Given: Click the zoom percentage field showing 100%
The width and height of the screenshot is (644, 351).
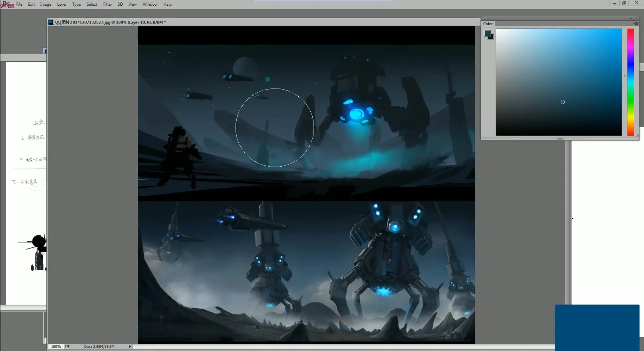Looking at the screenshot, I should (56, 347).
